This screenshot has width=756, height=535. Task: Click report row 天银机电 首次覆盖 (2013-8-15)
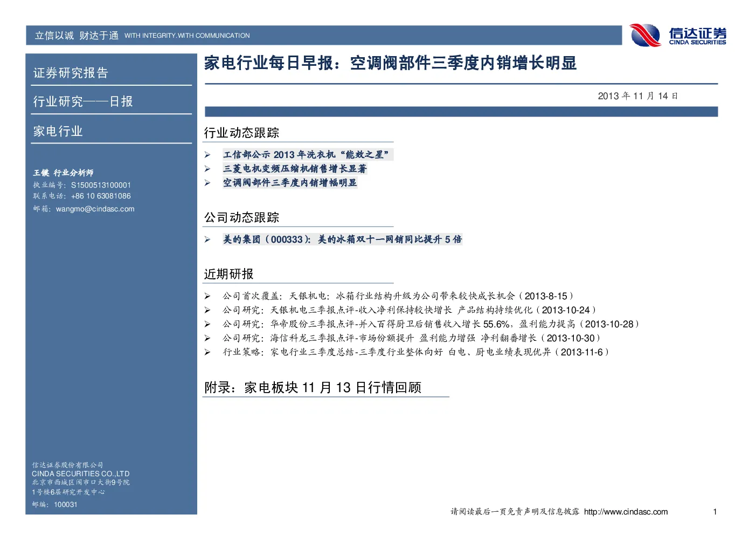(x=398, y=296)
